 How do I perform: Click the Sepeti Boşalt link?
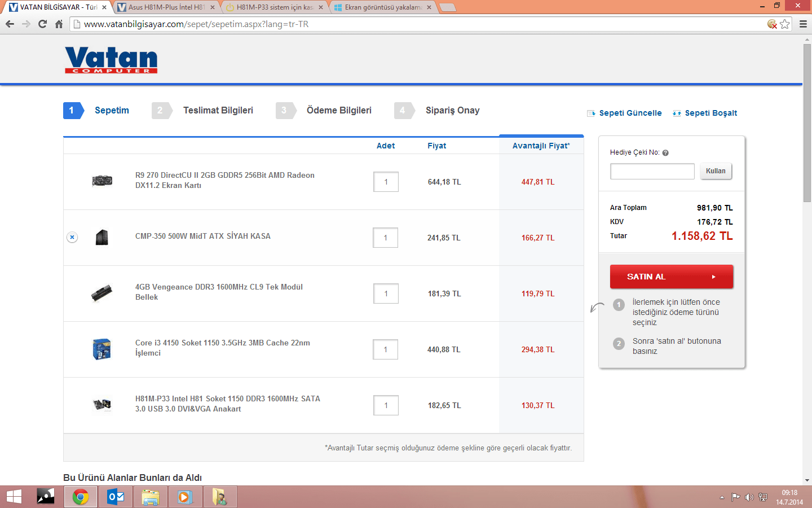pyautogui.click(x=711, y=113)
